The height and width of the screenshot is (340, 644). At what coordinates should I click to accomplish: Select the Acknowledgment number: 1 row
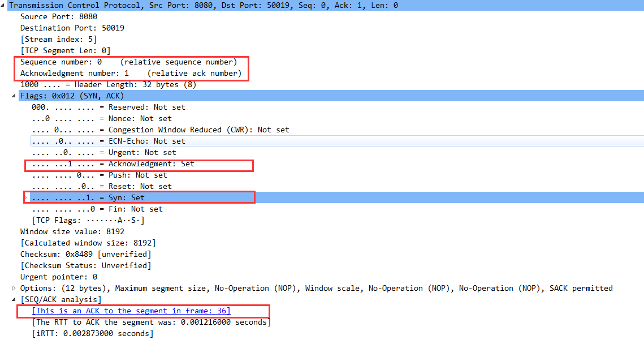131,73
